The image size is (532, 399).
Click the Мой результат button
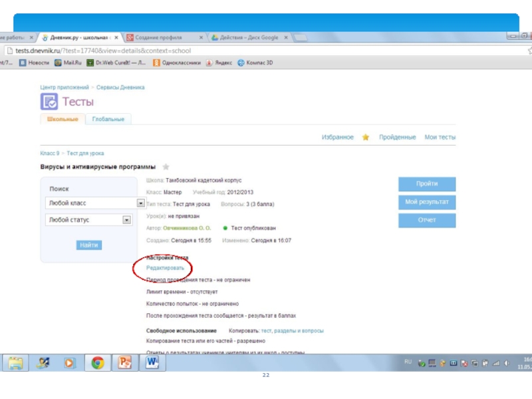click(x=427, y=202)
